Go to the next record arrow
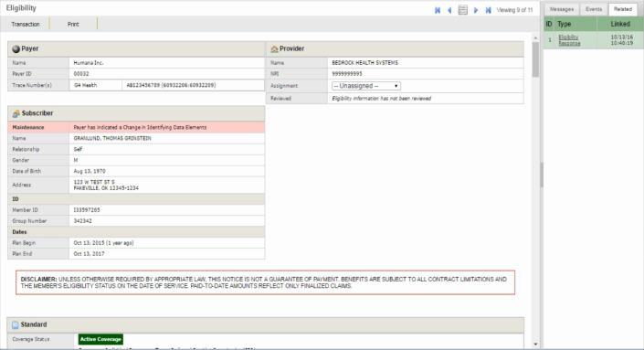The width and height of the screenshot is (644, 350). point(476,10)
